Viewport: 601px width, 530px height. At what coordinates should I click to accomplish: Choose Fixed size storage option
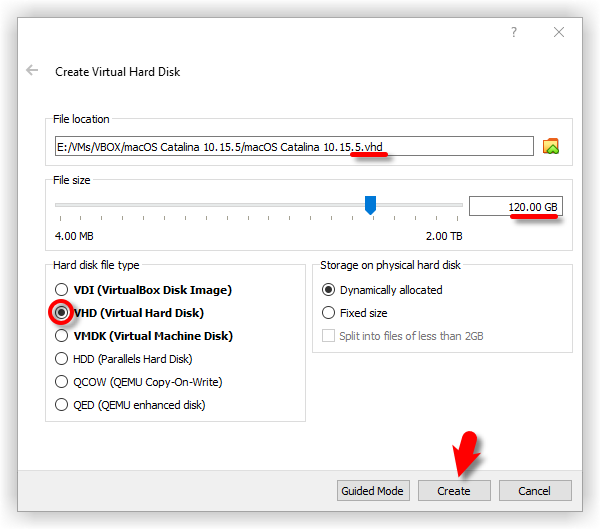pyautogui.click(x=329, y=313)
